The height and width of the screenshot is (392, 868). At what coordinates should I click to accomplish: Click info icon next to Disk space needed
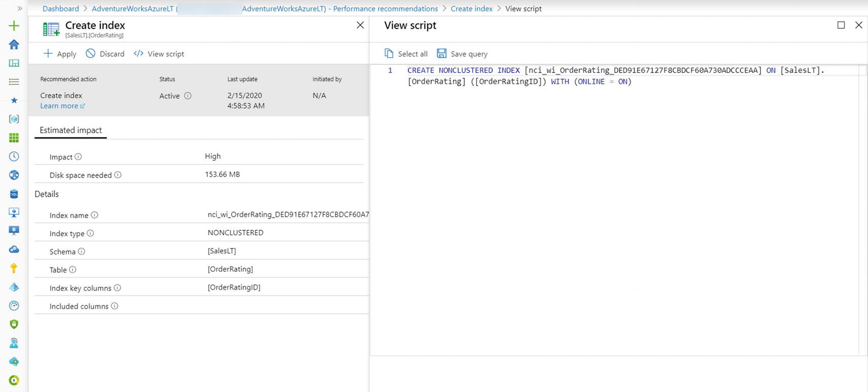coord(118,175)
